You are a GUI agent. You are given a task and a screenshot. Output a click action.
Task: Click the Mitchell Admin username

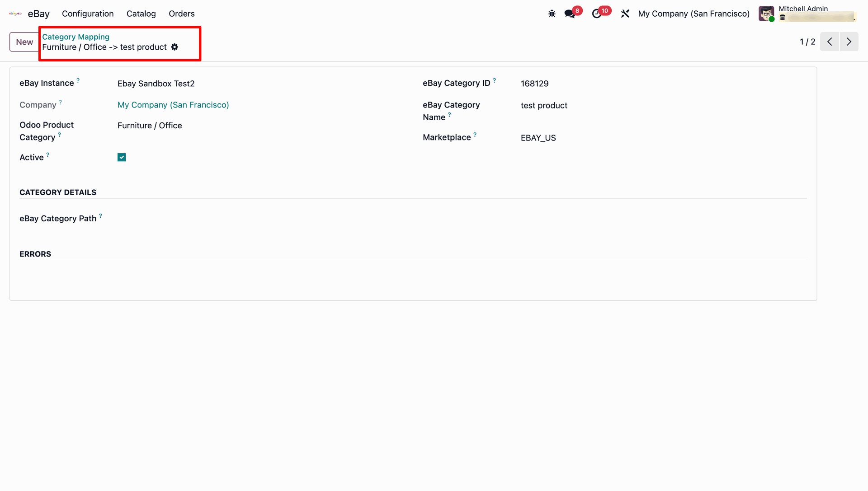(803, 9)
